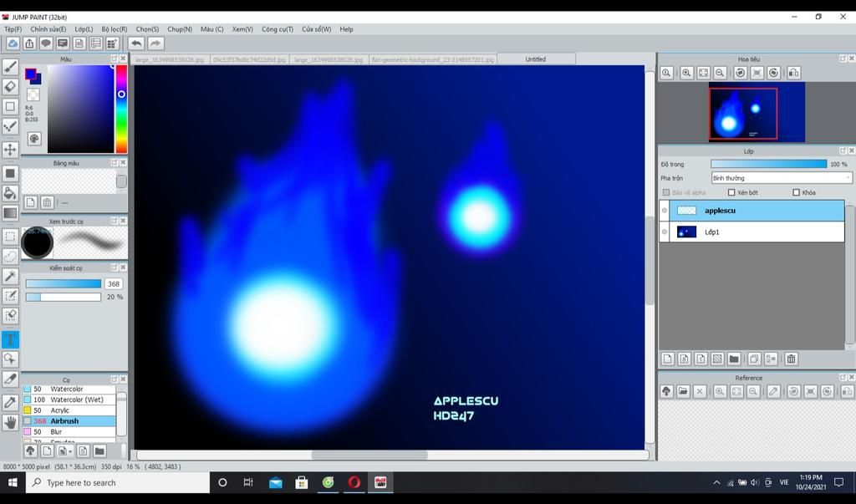Create a new layer folder
The width and height of the screenshot is (856, 504).
click(734, 359)
